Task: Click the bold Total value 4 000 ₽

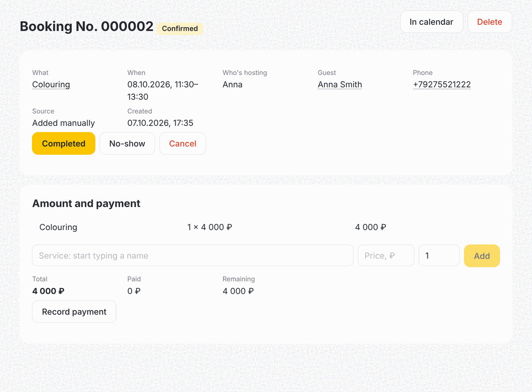Action: pyautogui.click(x=48, y=291)
